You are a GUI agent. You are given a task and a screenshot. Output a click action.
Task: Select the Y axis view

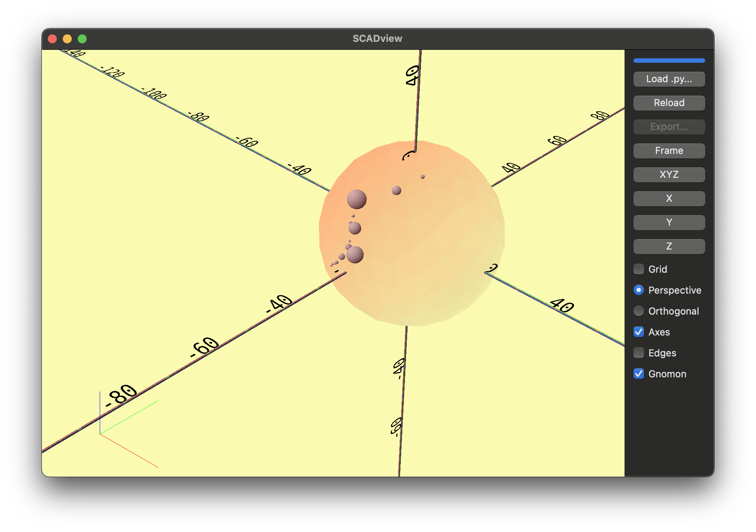pos(669,222)
